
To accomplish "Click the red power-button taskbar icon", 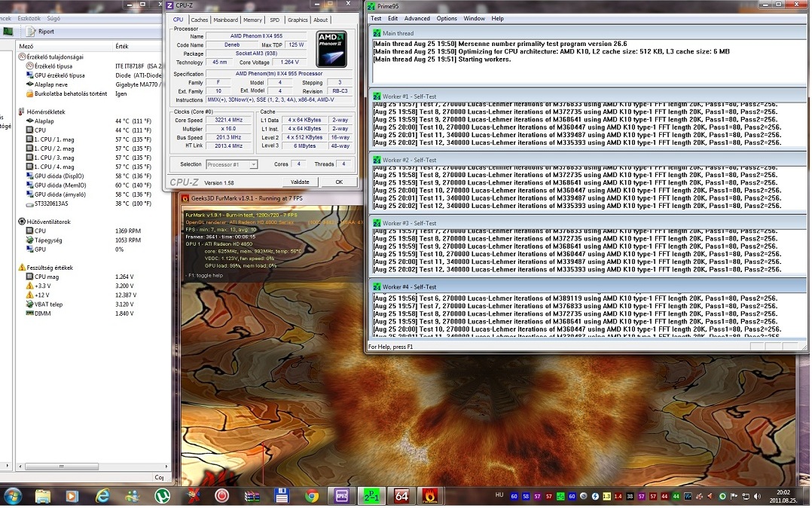I will [x=221, y=496].
